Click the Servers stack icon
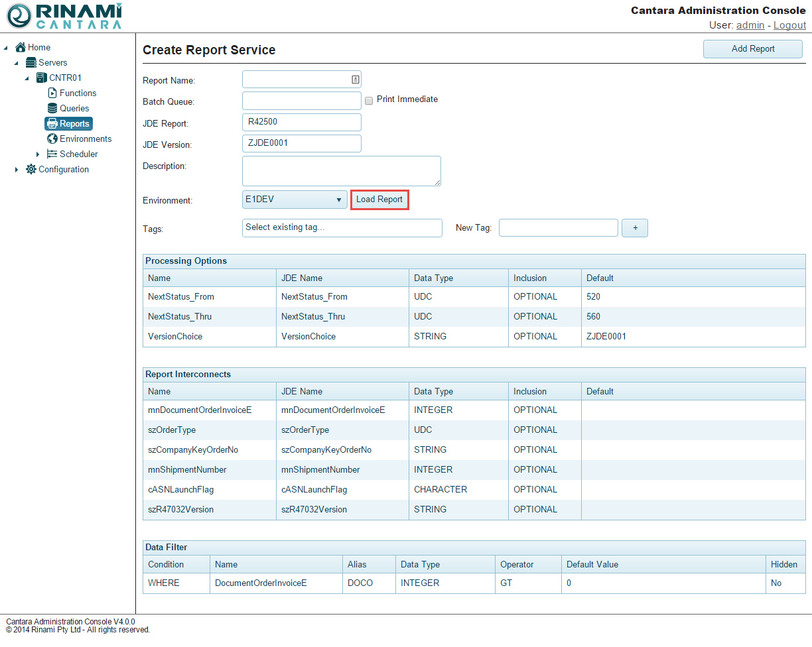The height and width of the screenshot is (647, 812). pyautogui.click(x=31, y=62)
